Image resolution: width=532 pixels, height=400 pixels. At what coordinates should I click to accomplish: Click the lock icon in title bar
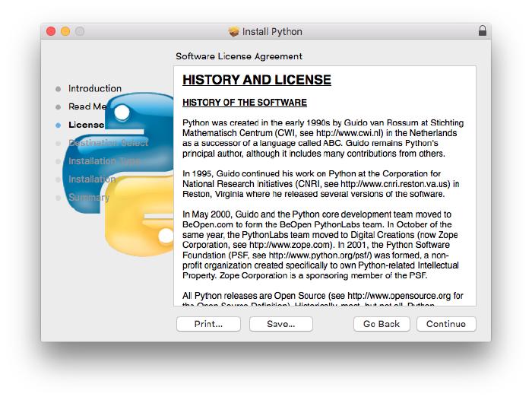pos(482,31)
